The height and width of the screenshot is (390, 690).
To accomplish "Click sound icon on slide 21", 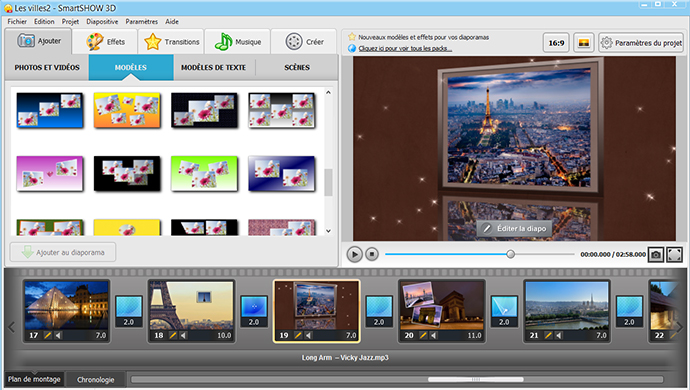I will pos(558,335).
